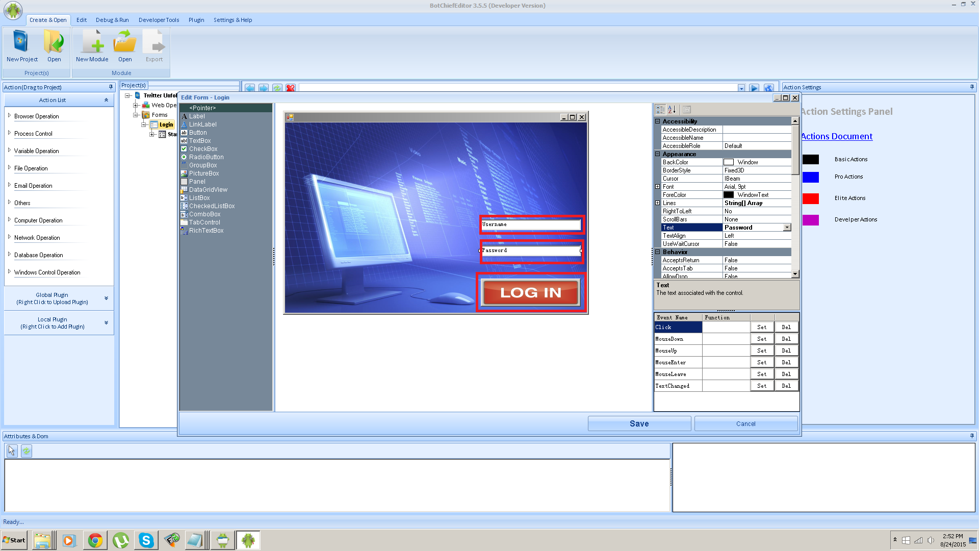Click the green refresh browser icon
The image size is (980, 551).
[x=277, y=88]
